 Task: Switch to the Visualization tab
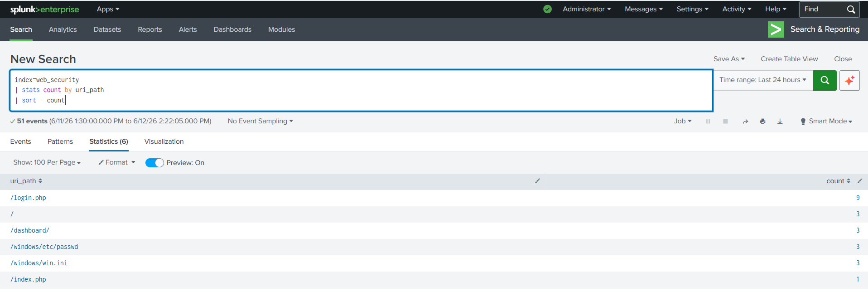pos(164,141)
